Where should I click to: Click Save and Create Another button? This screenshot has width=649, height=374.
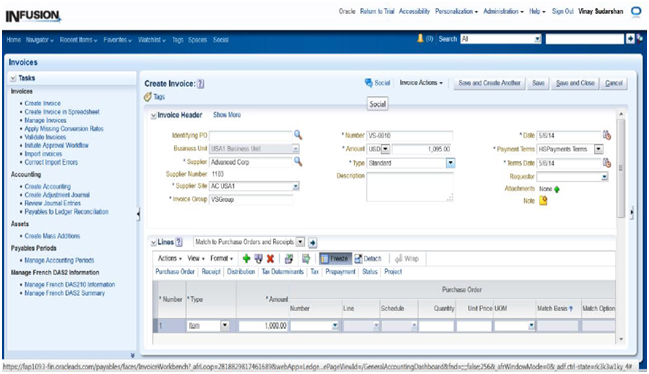[x=489, y=83]
